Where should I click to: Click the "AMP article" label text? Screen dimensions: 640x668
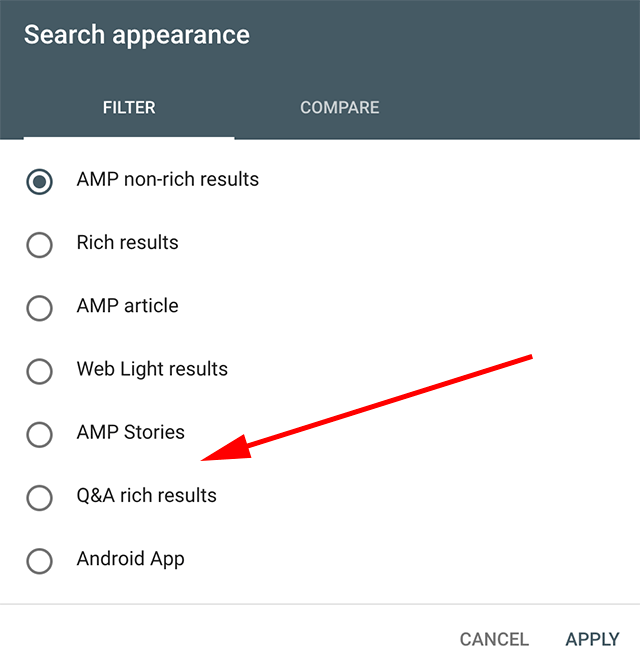[127, 306]
